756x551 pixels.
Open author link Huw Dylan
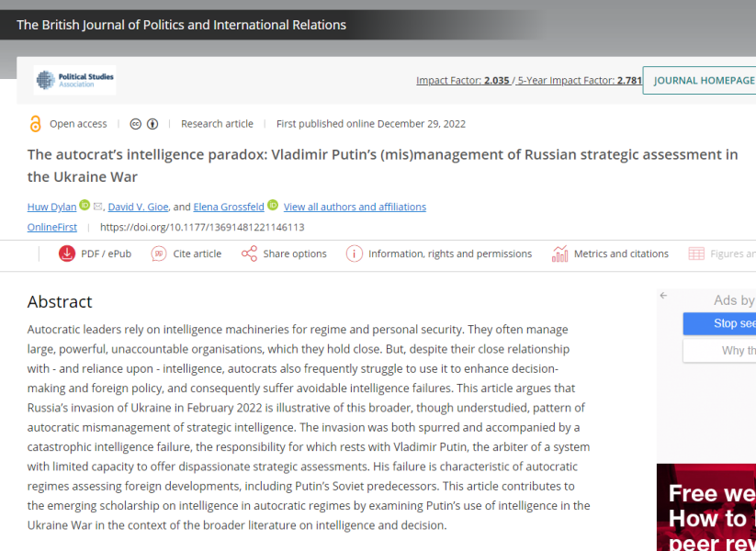(51, 207)
